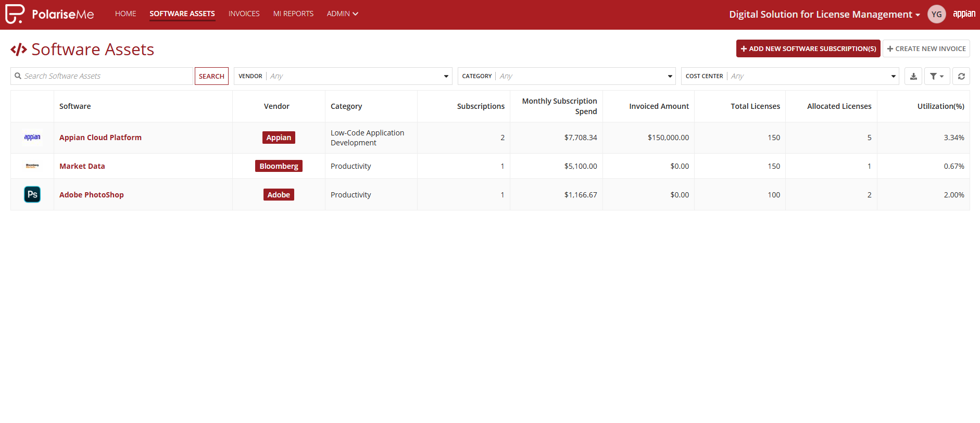Viewport: 980px width, 423px height.
Task: Open the Vendor filter dropdown
Action: coord(343,76)
